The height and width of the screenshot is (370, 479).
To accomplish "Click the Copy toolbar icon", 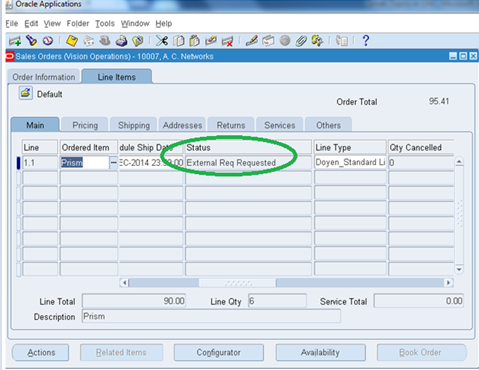I will click(x=179, y=41).
